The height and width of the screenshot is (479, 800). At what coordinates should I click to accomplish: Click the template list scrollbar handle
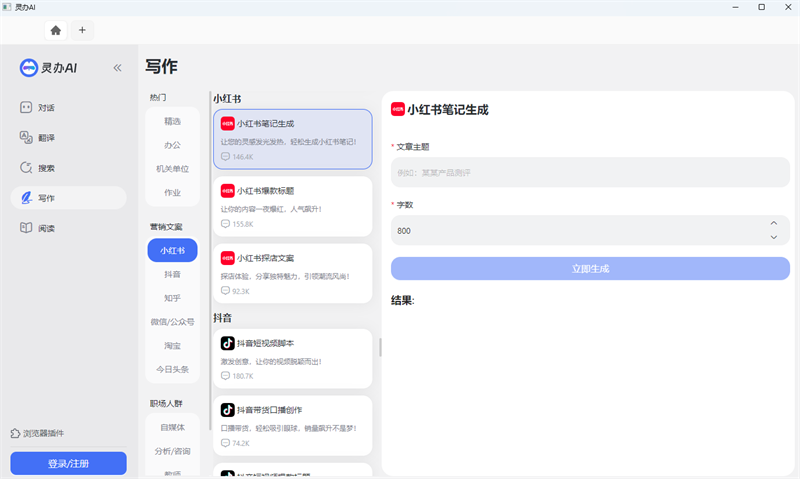click(x=380, y=347)
